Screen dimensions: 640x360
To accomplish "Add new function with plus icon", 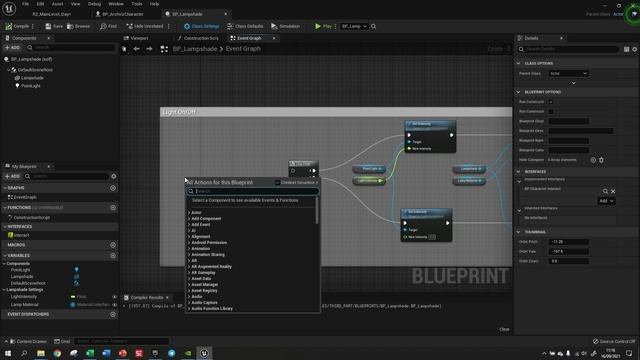I will click(113, 207).
